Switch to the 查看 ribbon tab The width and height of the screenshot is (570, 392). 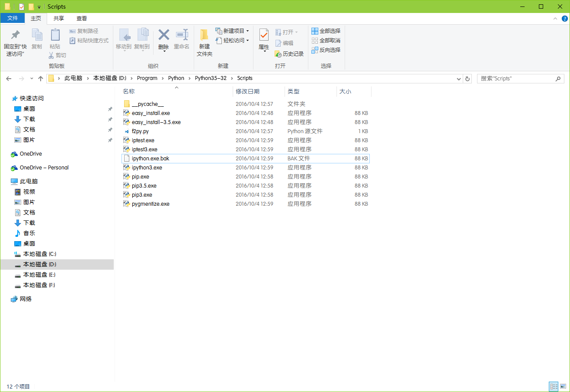pyautogui.click(x=82, y=19)
